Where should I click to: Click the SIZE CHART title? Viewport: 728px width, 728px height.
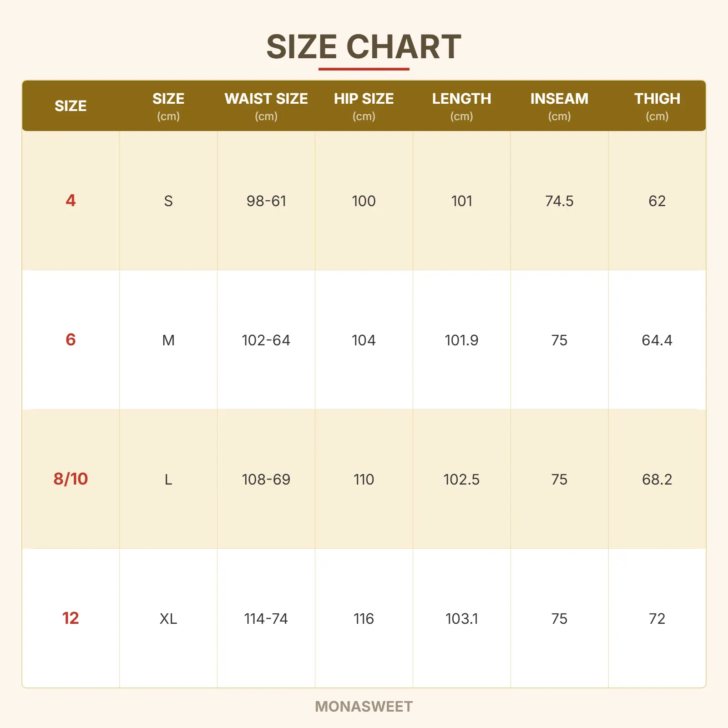(x=364, y=47)
